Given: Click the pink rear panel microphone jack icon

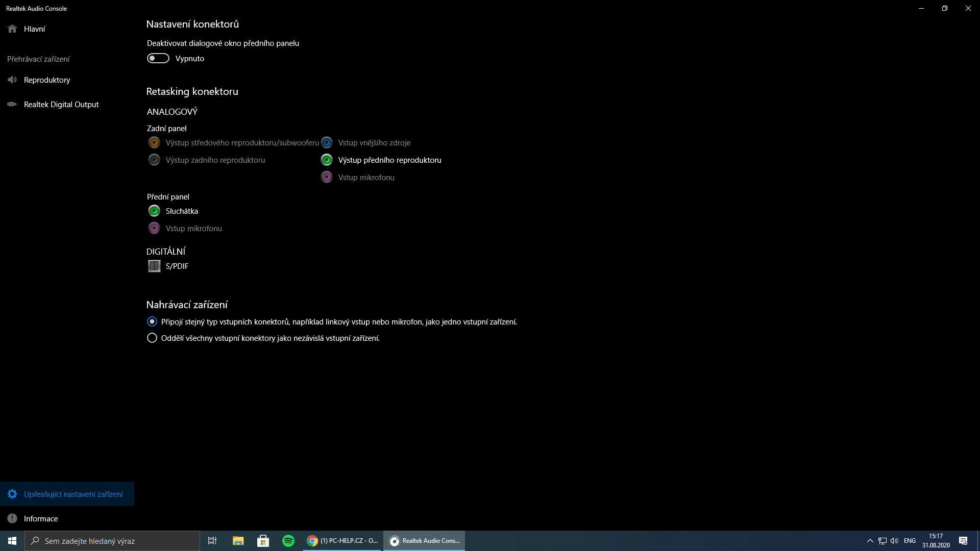Looking at the screenshot, I should 327,177.
